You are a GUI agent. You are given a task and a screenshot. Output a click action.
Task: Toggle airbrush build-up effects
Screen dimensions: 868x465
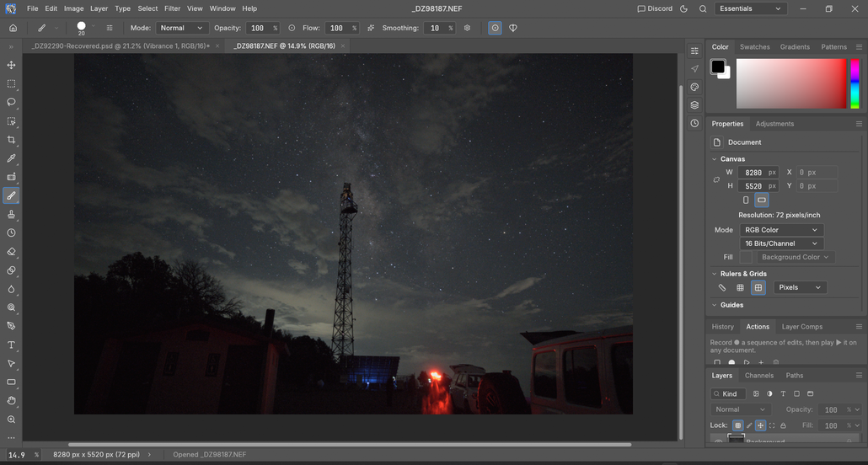(x=370, y=28)
